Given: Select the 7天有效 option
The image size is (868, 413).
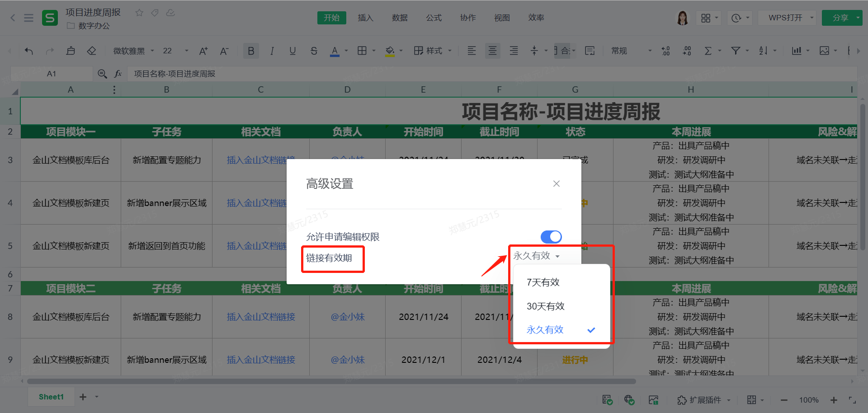Looking at the screenshot, I should click(561, 282).
